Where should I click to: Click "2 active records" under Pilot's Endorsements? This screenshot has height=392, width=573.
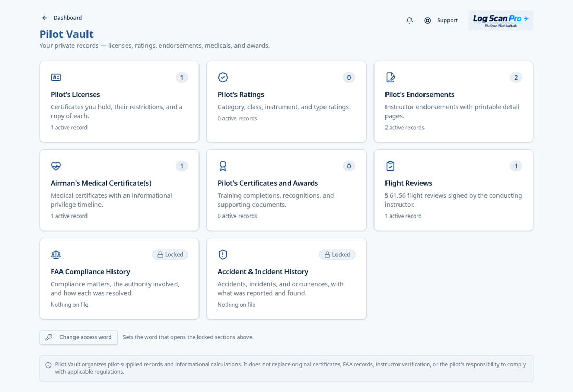coord(405,128)
